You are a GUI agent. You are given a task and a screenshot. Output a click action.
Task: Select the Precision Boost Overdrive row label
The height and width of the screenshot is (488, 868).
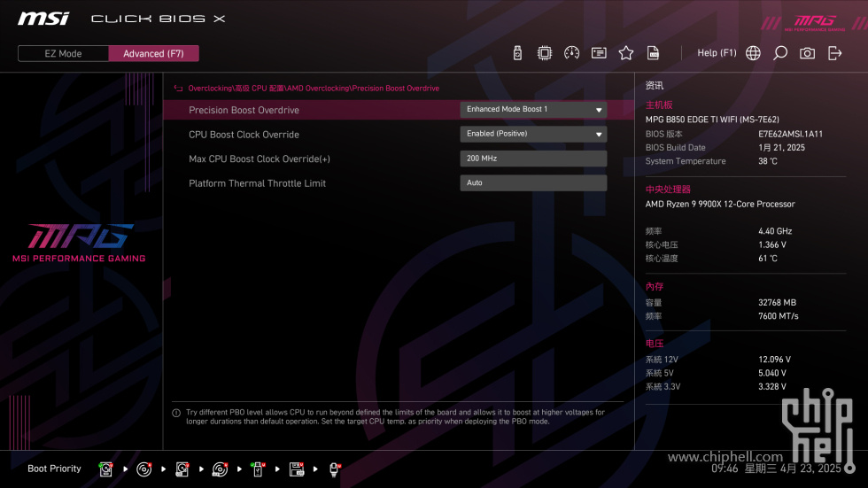click(x=244, y=110)
